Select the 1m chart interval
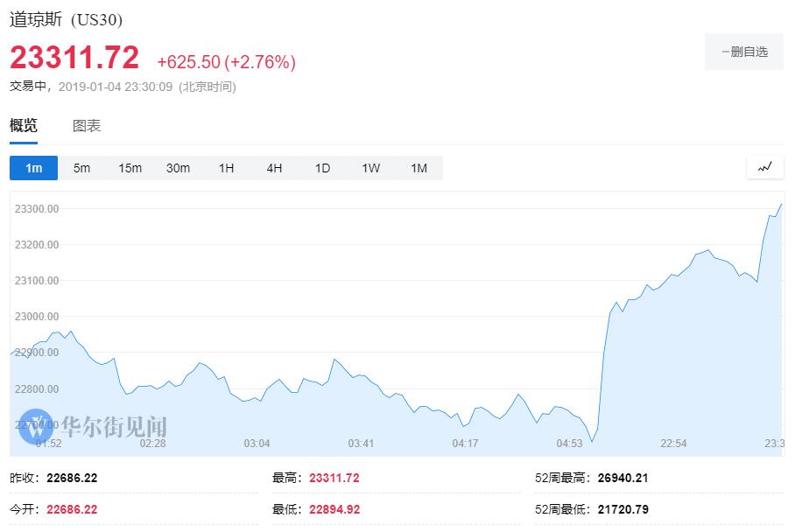 (34, 168)
